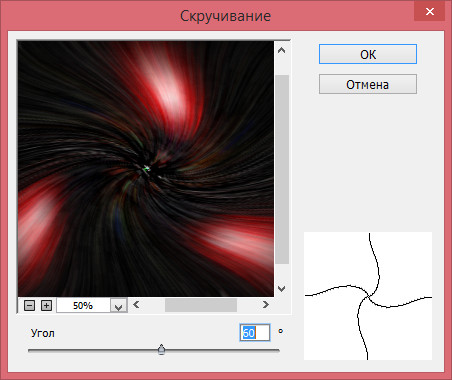Open the 50% zoom level dropdown
The height and width of the screenshot is (380, 452).
pos(119,305)
